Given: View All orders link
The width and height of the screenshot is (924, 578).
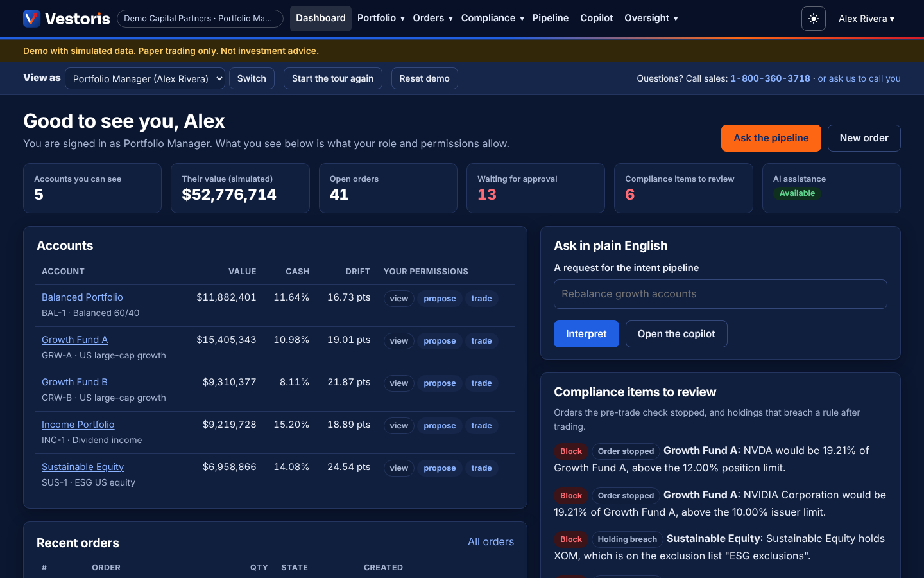Looking at the screenshot, I should pos(491,542).
